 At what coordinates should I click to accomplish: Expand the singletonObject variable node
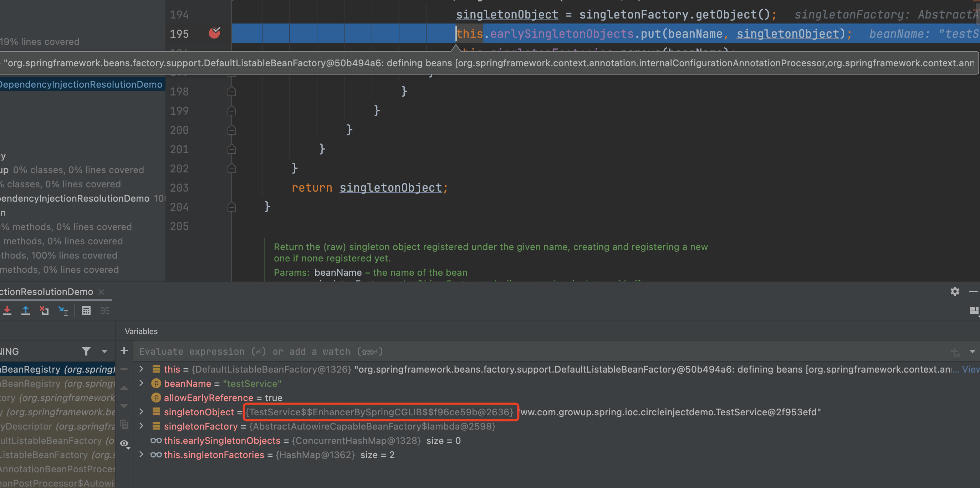point(142,412)
